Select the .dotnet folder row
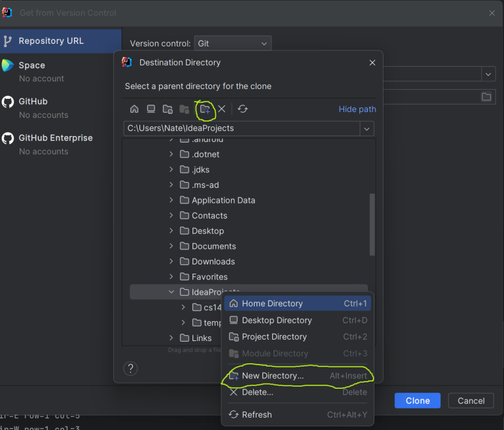504x430 pixels. 249,154
